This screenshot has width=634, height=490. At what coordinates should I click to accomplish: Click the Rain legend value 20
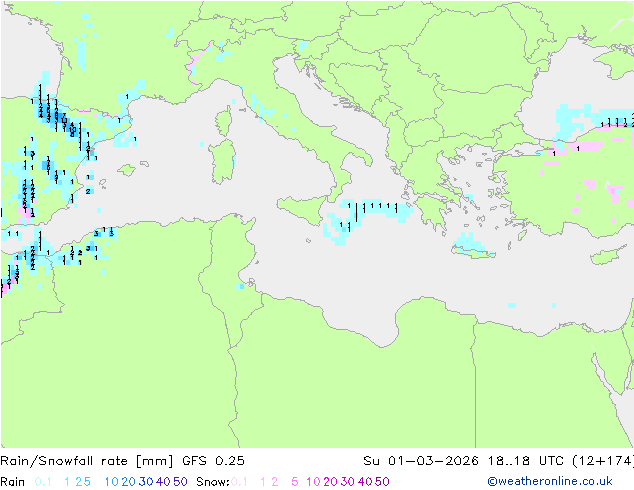(x=129, y=482)
